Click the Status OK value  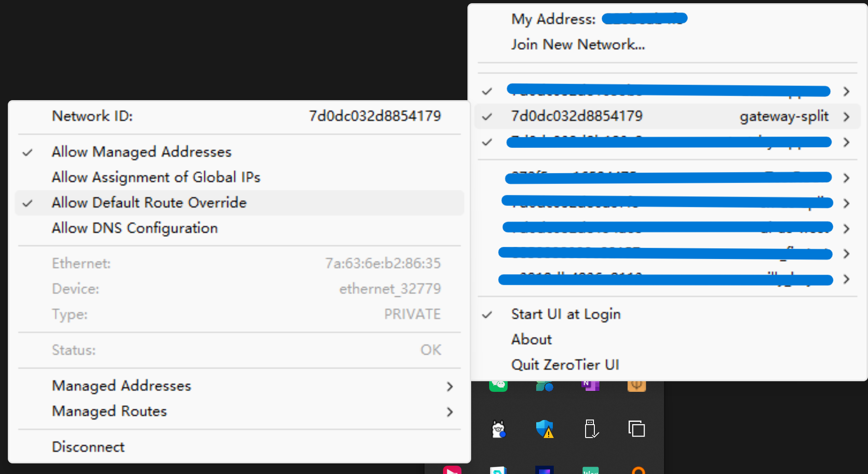pos(431,350)
